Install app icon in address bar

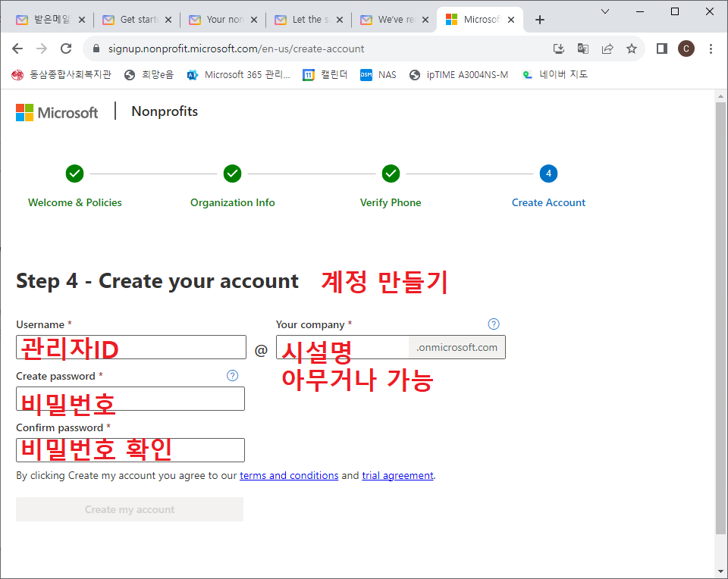[x=559, y=49]
